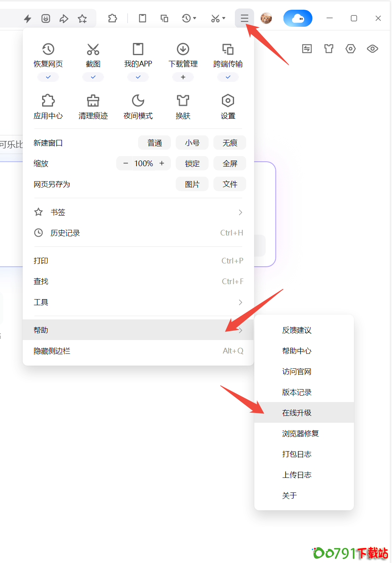Open 恢复网页 restore page icon
Viewport: 392px width, 563px height.
[x=48, y=49]
